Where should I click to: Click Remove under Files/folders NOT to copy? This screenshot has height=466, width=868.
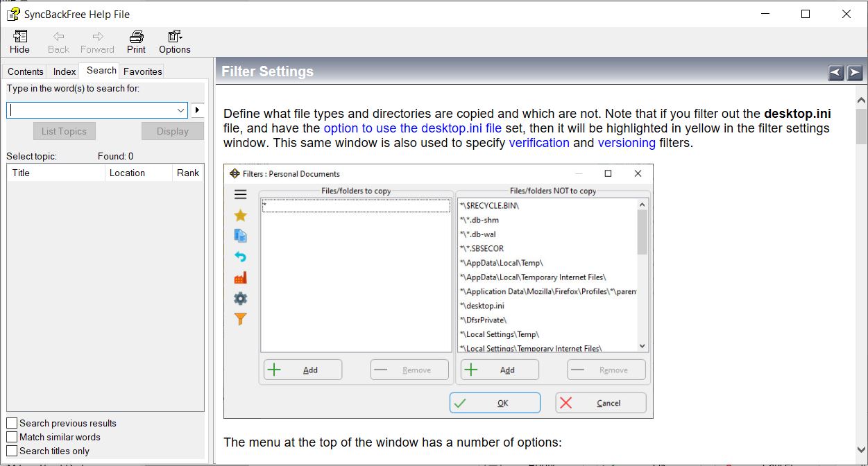[606, 370]
